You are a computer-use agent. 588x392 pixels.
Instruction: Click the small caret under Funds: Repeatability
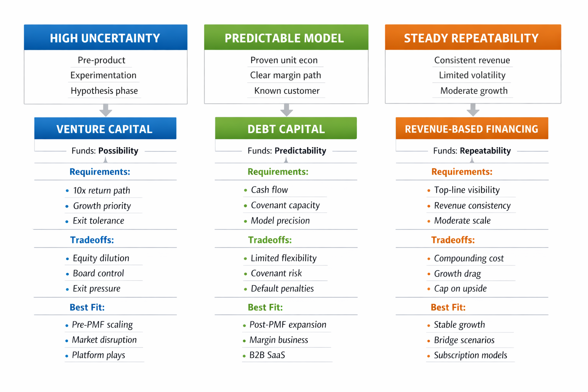pos(472,160)
